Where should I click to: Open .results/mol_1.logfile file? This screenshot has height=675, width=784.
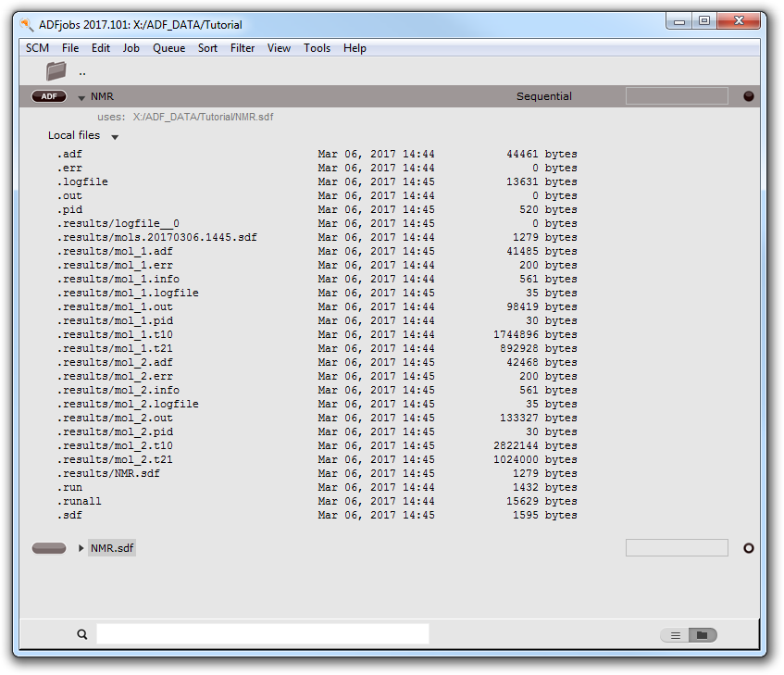coord(128,293)
